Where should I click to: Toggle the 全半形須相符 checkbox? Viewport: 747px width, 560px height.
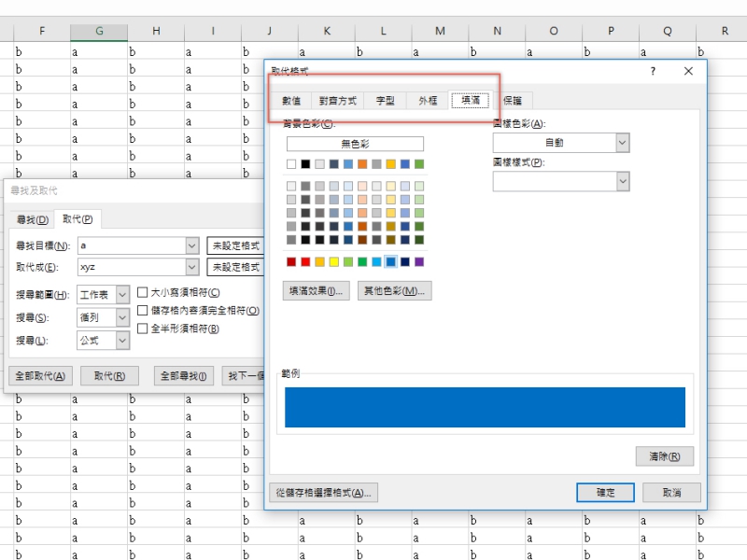143,329
